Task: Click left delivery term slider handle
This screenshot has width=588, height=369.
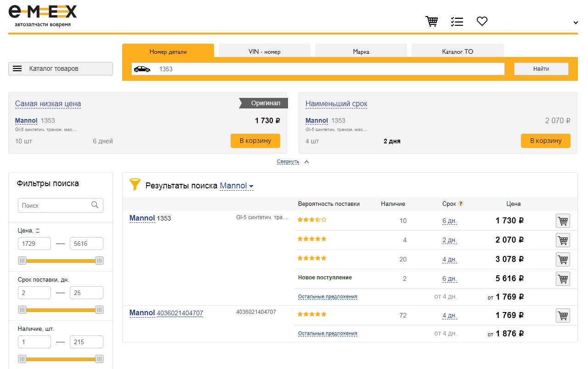Action: click(22, 310)
